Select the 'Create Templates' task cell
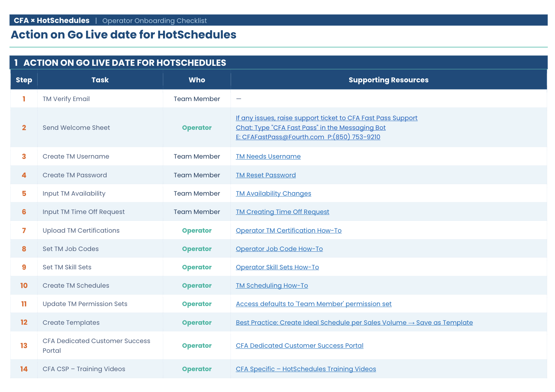 point(100,323)
